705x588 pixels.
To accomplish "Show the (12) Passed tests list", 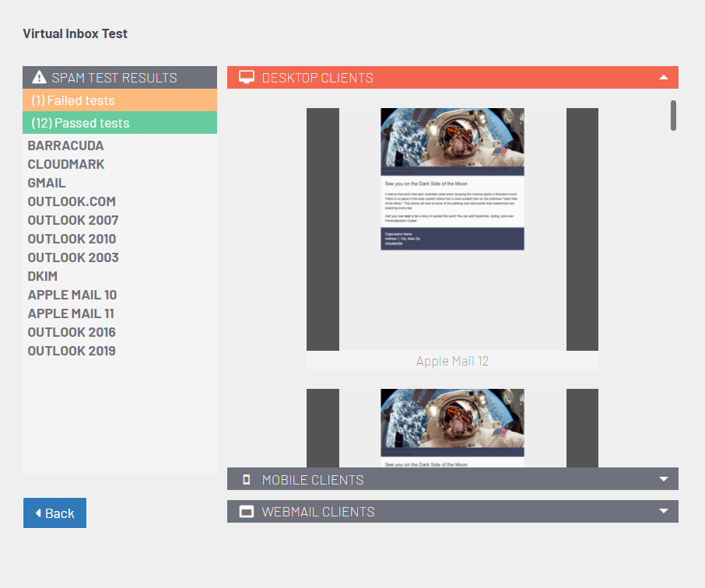I will click(x=120, y=122).
